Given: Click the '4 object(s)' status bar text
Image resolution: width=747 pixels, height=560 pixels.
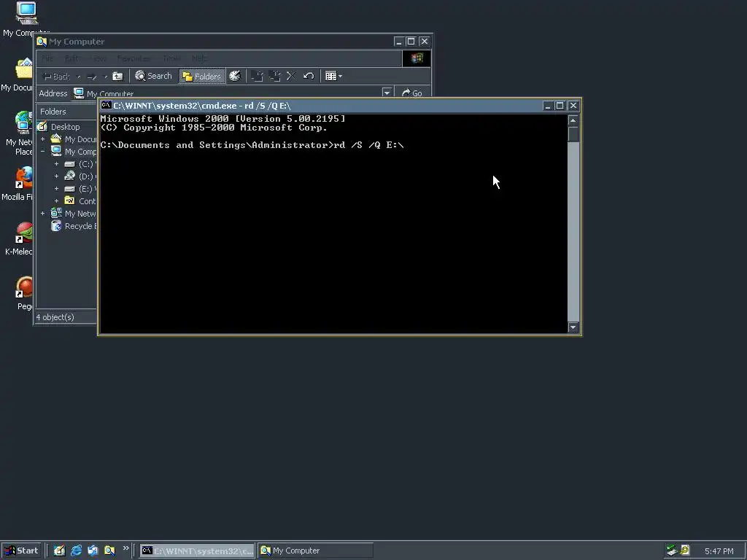Looking at the screenshot, I should point(55,317).
